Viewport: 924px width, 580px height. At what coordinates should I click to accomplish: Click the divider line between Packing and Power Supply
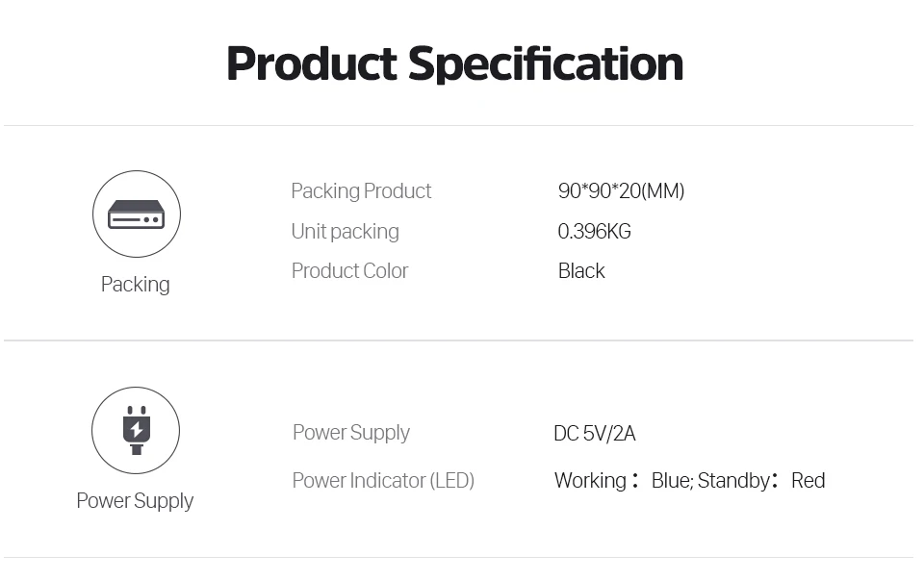458,340
